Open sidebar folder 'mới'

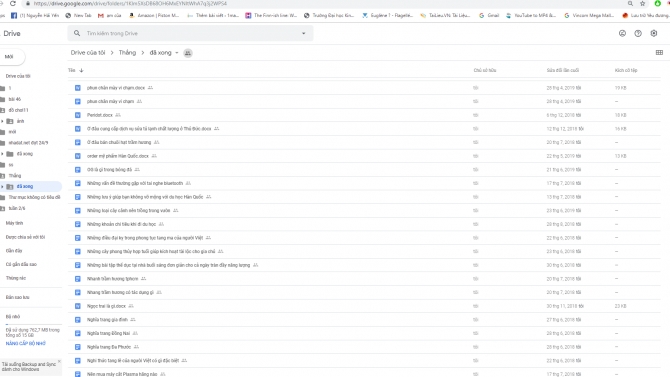click(12, 132)
